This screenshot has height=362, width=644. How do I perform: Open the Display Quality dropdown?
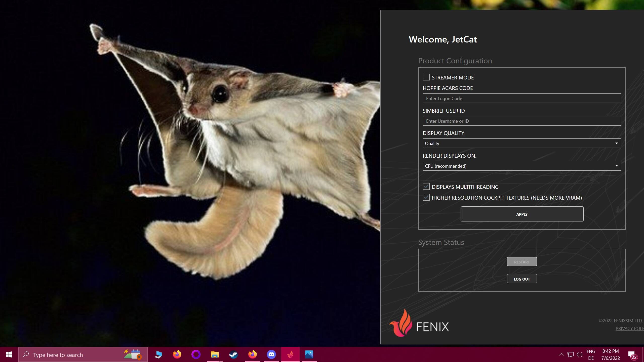point(522,143)
